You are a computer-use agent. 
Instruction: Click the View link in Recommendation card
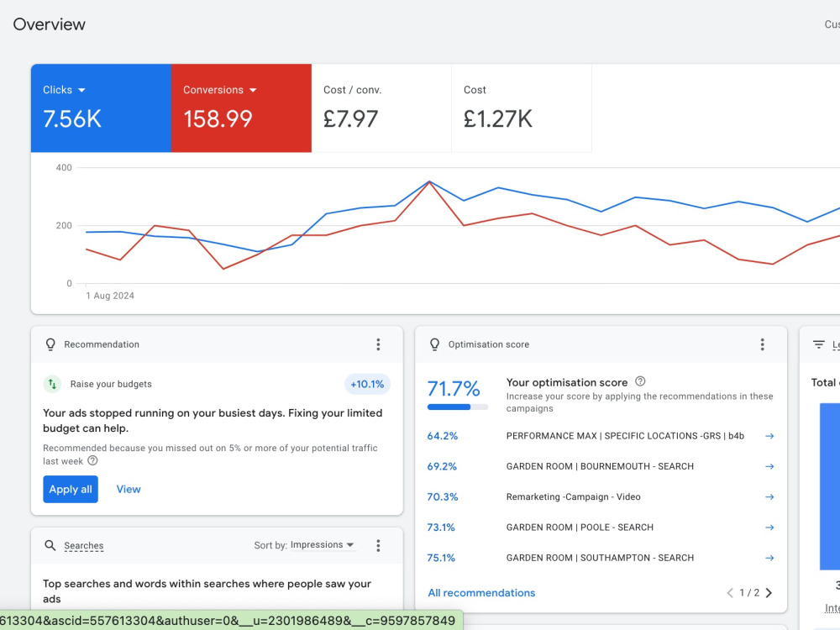click(x=129, y=489)
